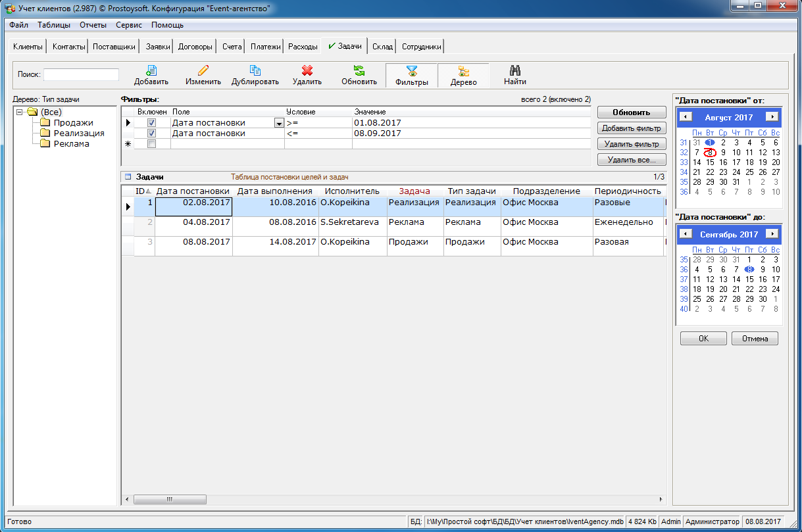Toggle the Фильтры funnel icon
The height and width of the screenshot is (532, 802).
click(x=412, y=71)
